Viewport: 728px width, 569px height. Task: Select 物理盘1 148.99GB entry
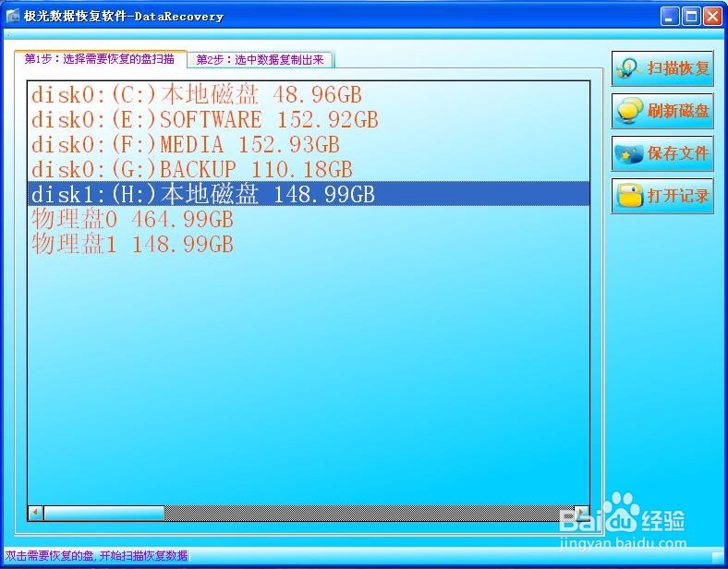point(309,244)
